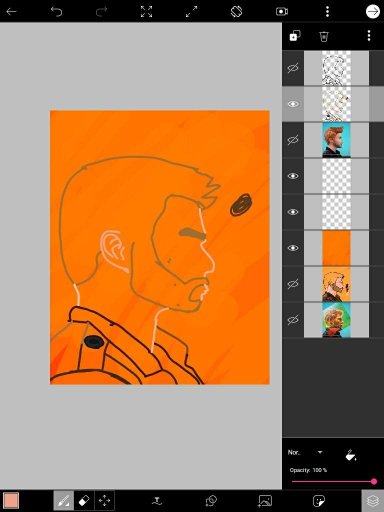Image resolution: width=384 pixels, height=512 pixels.
Task: Go back with the left arrow
Action: coord(12,12)
